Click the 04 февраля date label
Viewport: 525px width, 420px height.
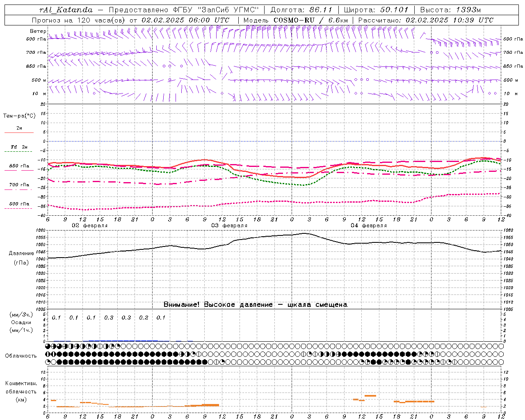click(369, 226)
